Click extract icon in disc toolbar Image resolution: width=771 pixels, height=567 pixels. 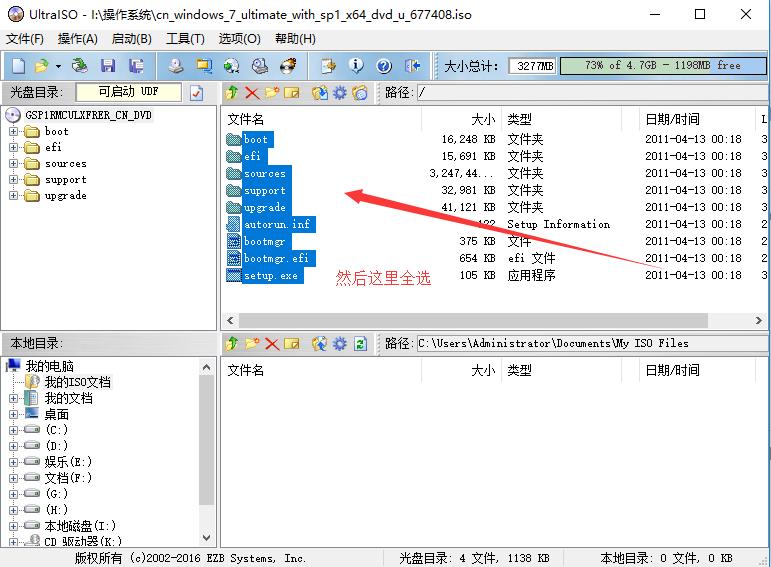pyautogui.click(x=320, y=92)
